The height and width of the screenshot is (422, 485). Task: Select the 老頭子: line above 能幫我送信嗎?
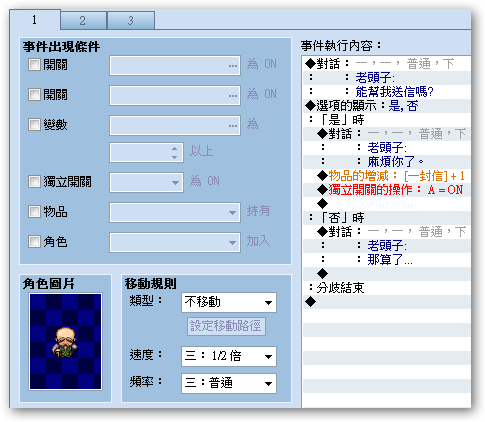pyautogui.click(x=387, y=78)
